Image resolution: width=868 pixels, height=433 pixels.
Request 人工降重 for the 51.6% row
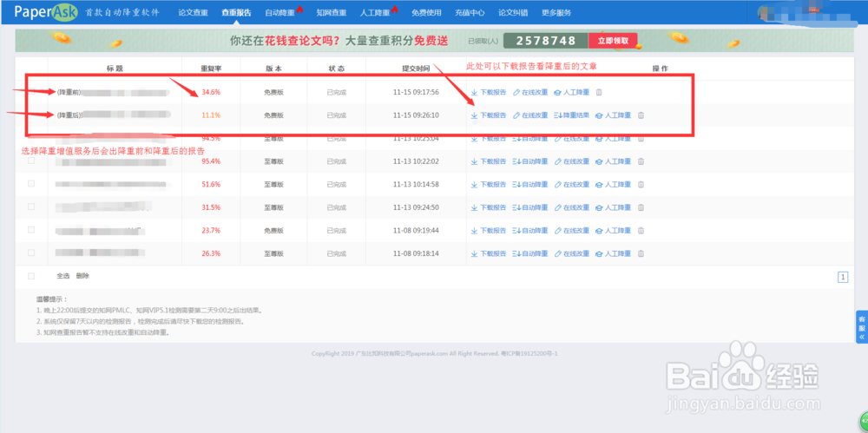(614, 184)
